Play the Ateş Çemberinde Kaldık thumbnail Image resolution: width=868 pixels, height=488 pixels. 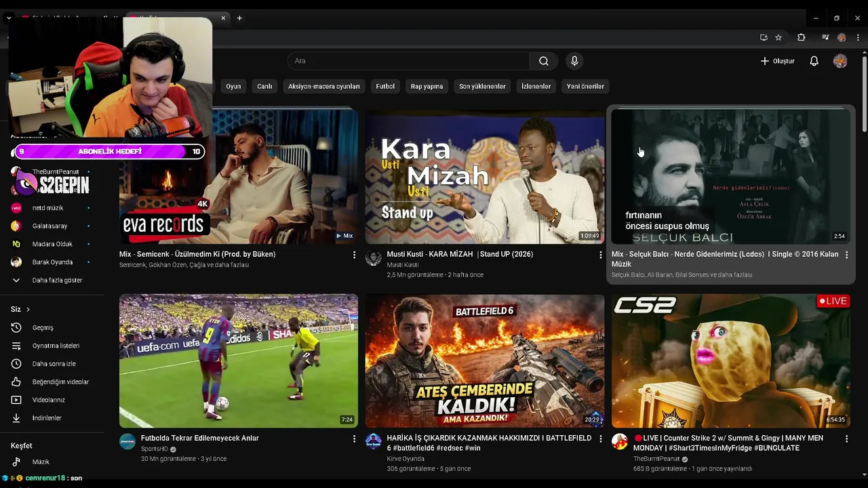pyautogui.click(x=485, y=361)
